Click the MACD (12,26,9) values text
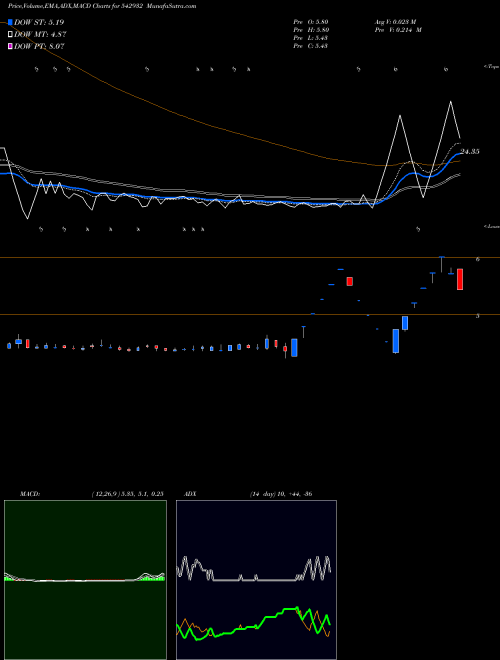The height and width of the screenshot is (660, 500). (x=128, y=494)
